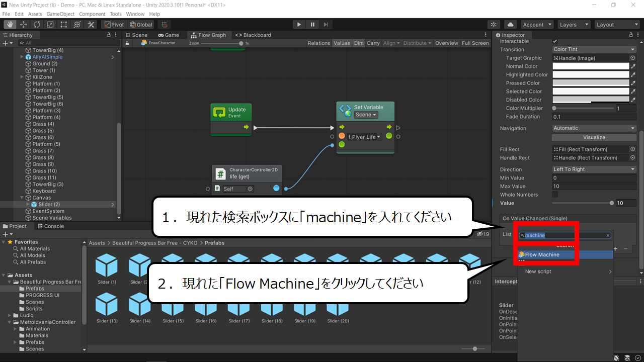Viewport: 644px width, 362px height.
Task: Expand the KillZone item in Hierarchy
Action: pos(22,77)
